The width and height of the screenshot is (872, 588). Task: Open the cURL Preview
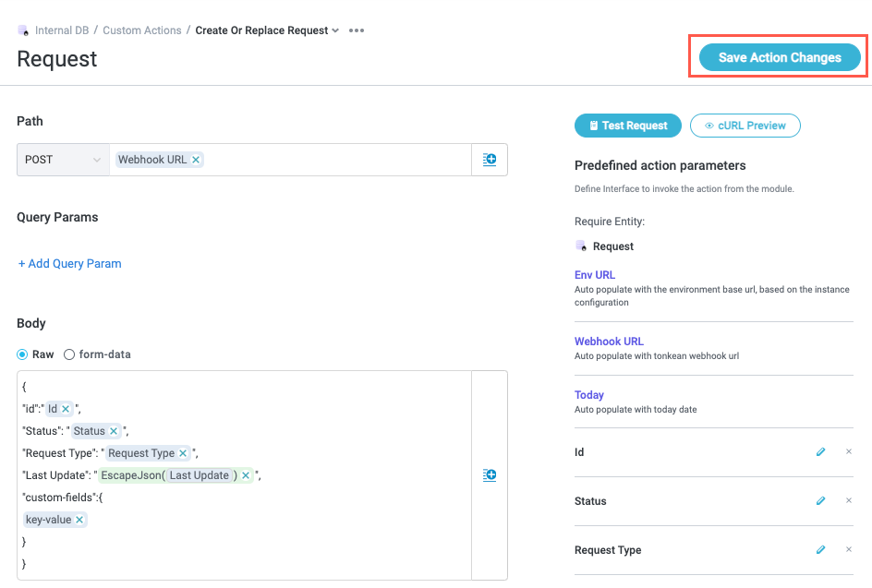pos(745,126)
